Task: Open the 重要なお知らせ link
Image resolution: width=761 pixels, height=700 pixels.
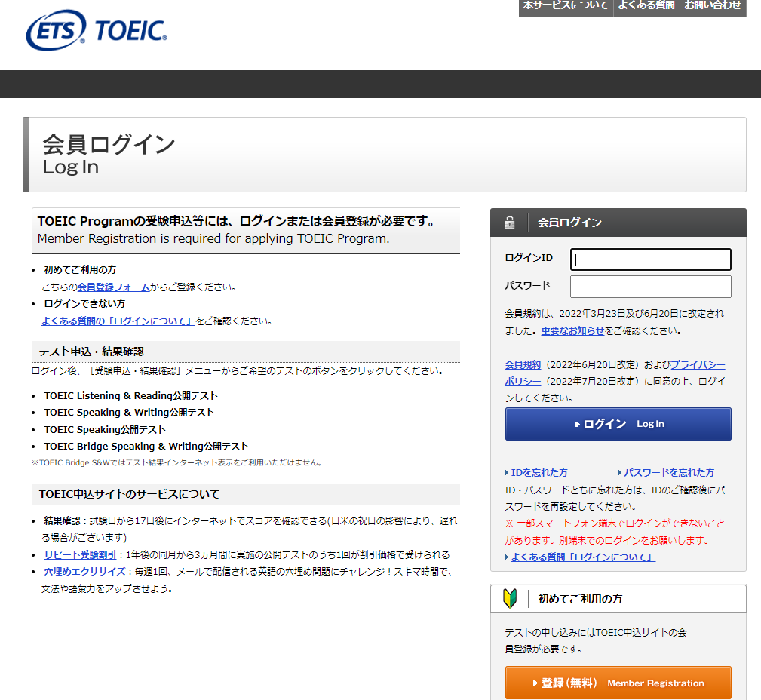Action: [x=572, y=330]
